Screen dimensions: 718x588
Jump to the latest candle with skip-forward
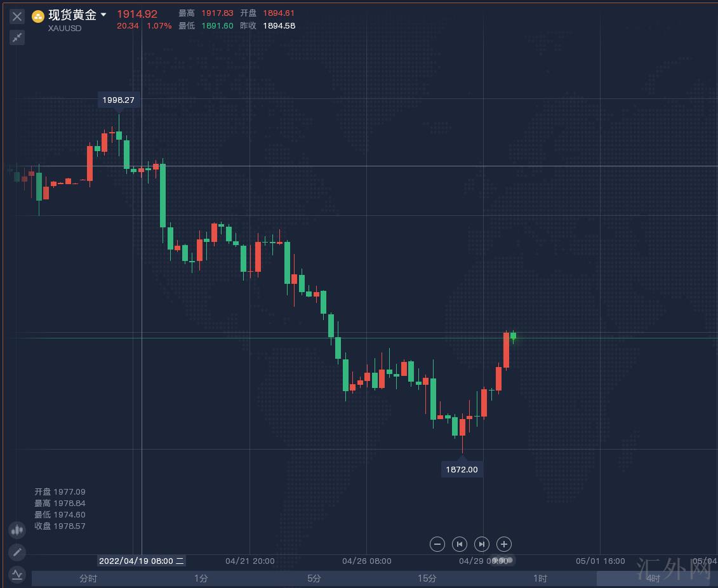click(x=482, y=544)
